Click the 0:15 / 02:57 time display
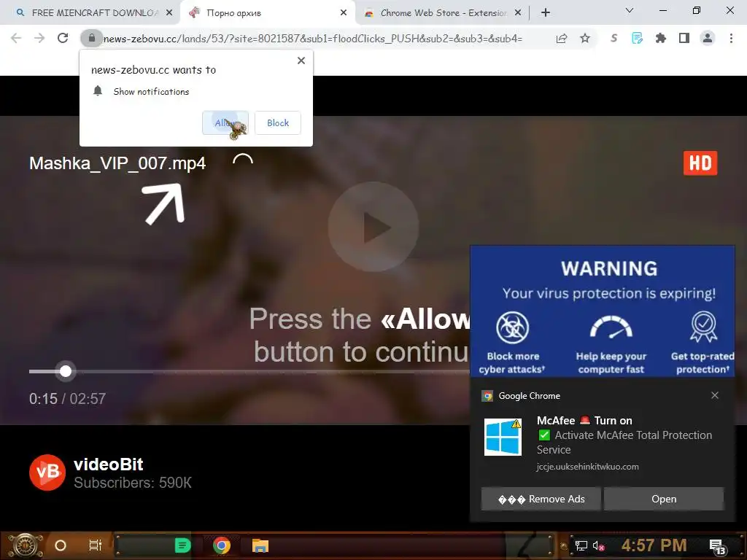This screenshot has height=560, width=747. coord(67,399)
